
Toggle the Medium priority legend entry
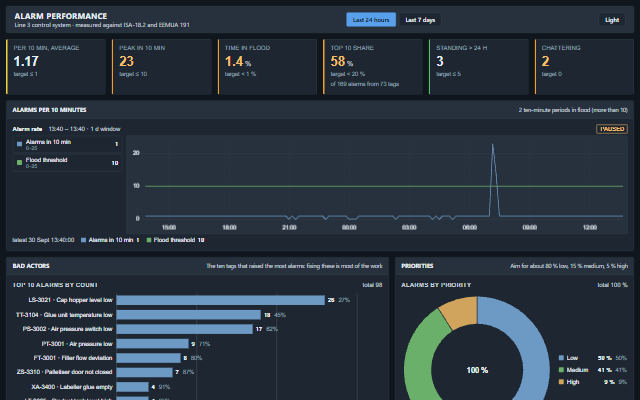coord(593,370)
